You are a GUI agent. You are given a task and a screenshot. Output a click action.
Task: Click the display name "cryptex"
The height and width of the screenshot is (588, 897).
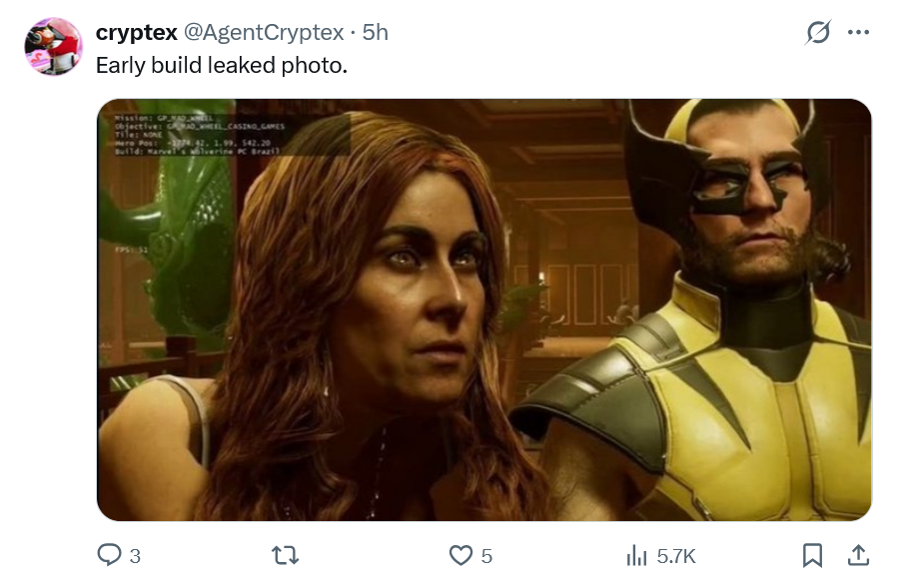[137, 33]
